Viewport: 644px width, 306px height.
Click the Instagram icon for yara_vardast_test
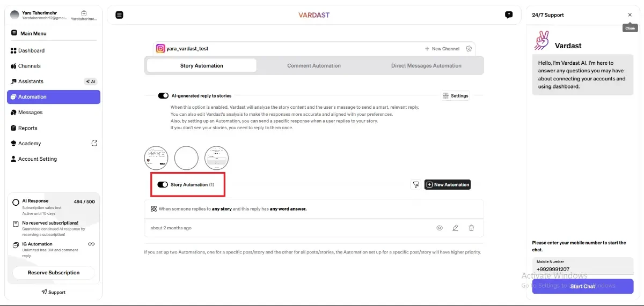[x=160, y=48]
